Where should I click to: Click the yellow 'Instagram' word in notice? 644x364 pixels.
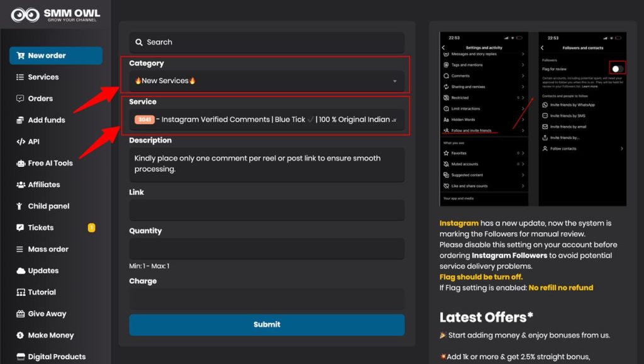pyautogui.click(x=458, y=224)
